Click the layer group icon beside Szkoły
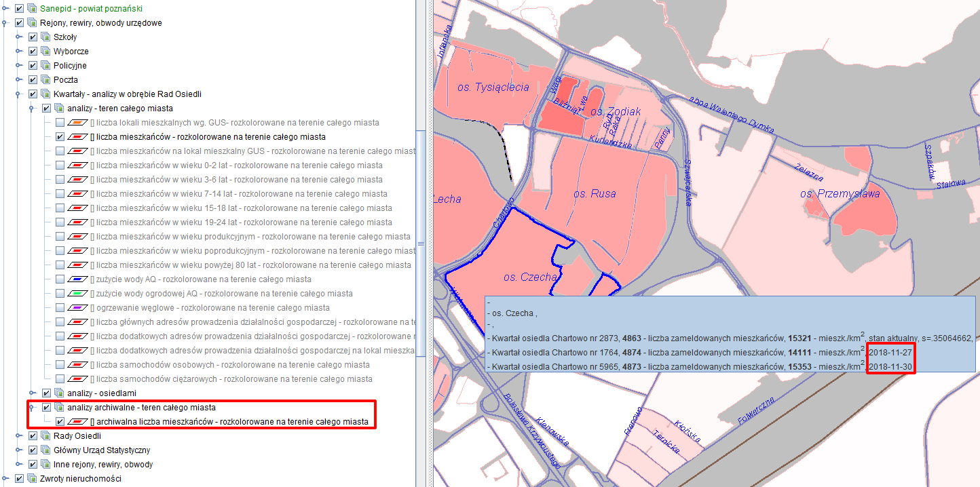The height and width of the screenshot is (487, 980). [45, 37]
